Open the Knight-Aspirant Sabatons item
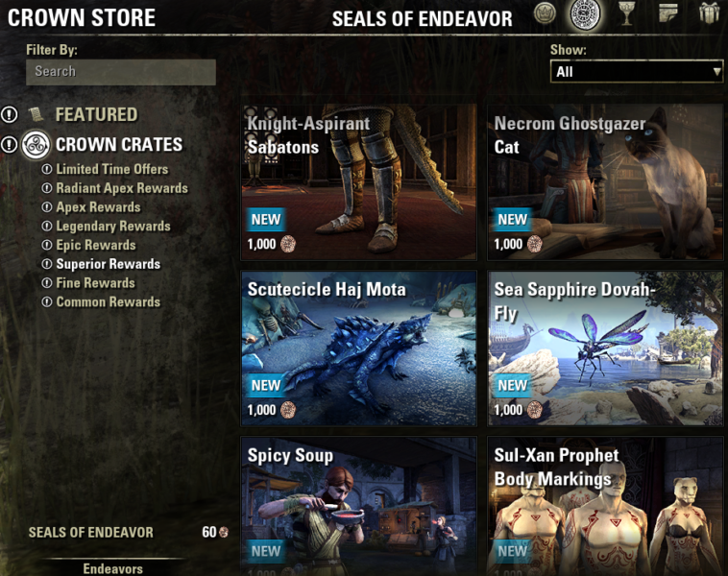728x576 pixels. pyautogui.click(x=359, y=181)
